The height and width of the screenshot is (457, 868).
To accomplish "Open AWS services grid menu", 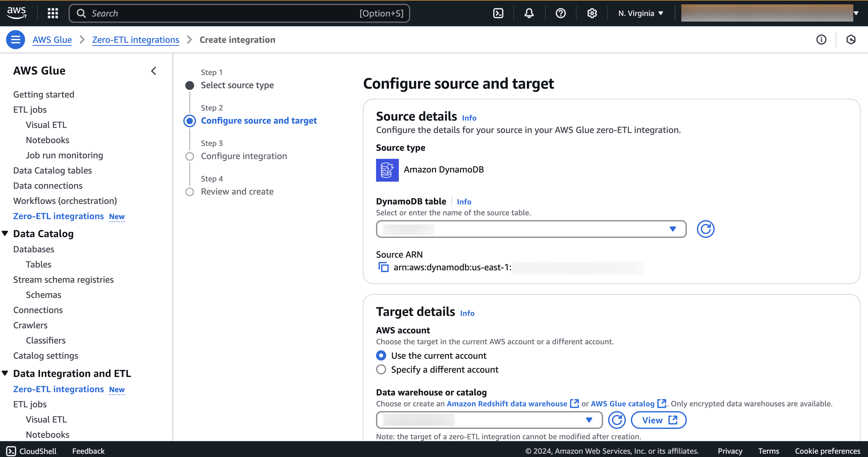I will (53, 13).
